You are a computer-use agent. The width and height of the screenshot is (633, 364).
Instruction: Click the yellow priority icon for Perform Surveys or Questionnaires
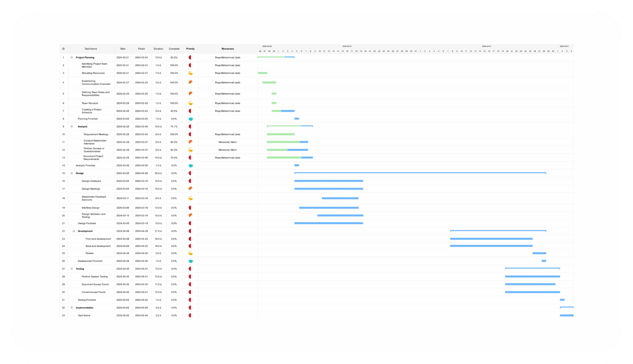click(191, 150)
